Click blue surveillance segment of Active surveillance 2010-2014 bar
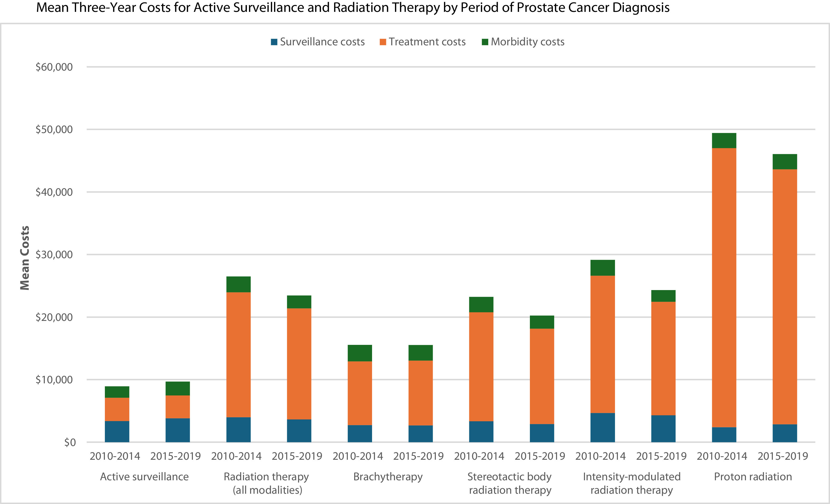 (117, 432)
